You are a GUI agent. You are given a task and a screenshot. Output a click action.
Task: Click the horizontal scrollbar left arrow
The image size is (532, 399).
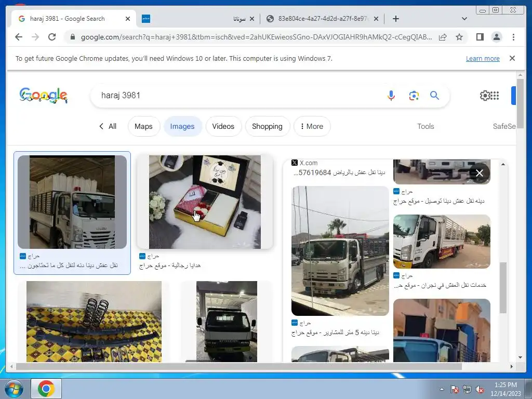(x=11, y=366)
